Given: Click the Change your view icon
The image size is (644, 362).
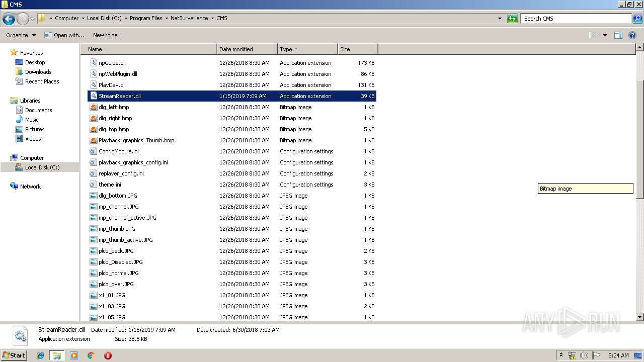Looking at the screenshot, I should pyautogui.click(x=593, y=35).
